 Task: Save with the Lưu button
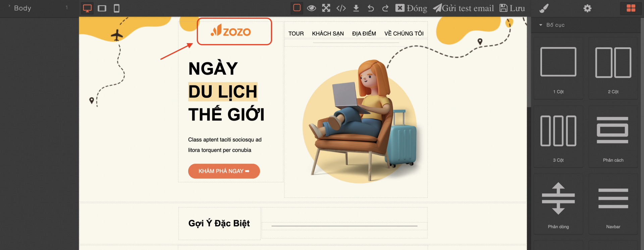(x=512, y=8)
